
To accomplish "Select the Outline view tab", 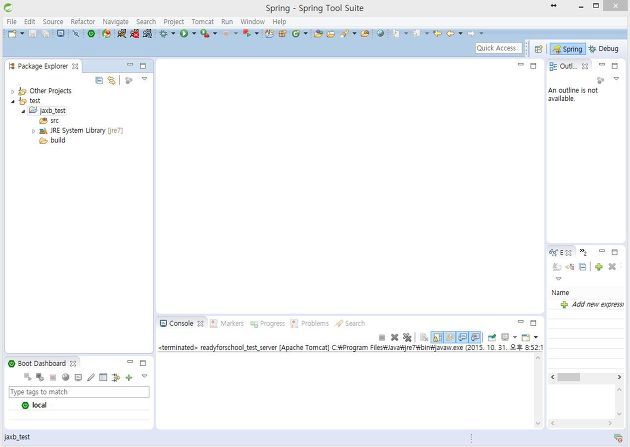I will coord(569,66).
